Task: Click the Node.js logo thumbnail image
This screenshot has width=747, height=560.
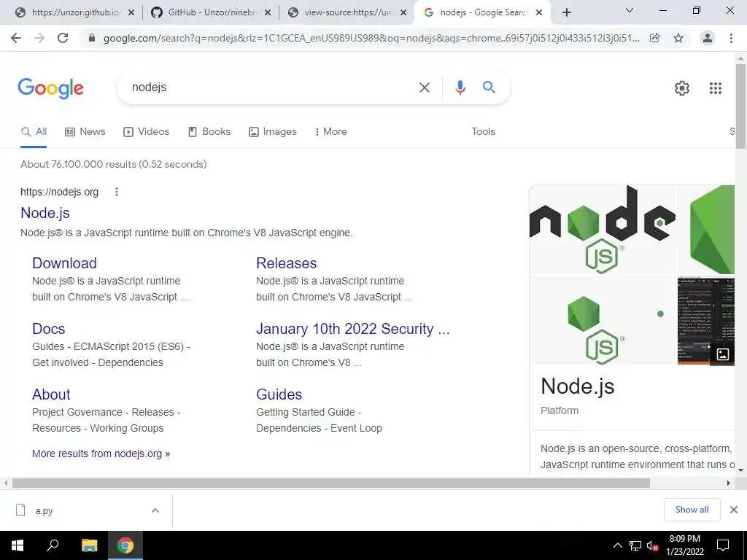Action: click(x=602, y=230)
